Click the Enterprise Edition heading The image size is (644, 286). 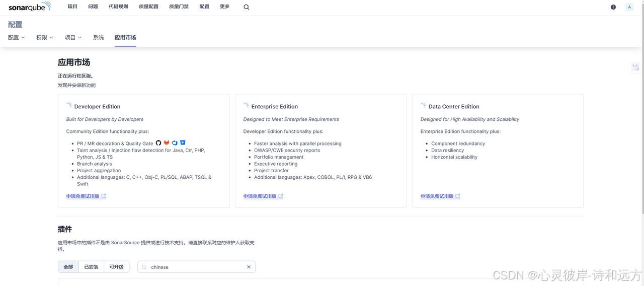point(275,106)
